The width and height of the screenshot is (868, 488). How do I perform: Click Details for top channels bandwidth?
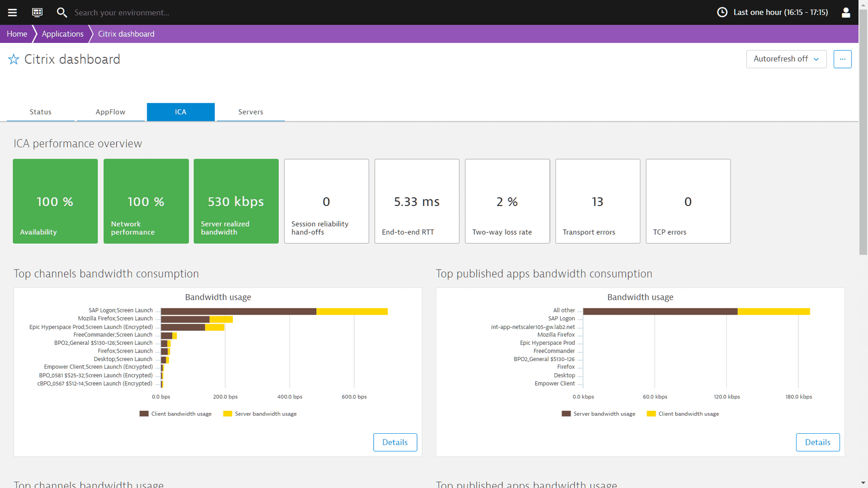pos(395,442)
